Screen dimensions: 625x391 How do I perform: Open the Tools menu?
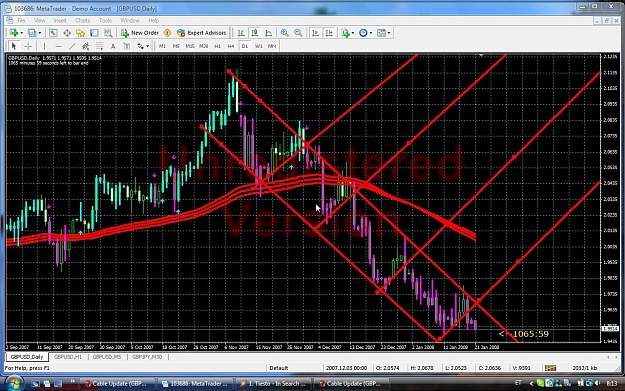tap(105, 20)
